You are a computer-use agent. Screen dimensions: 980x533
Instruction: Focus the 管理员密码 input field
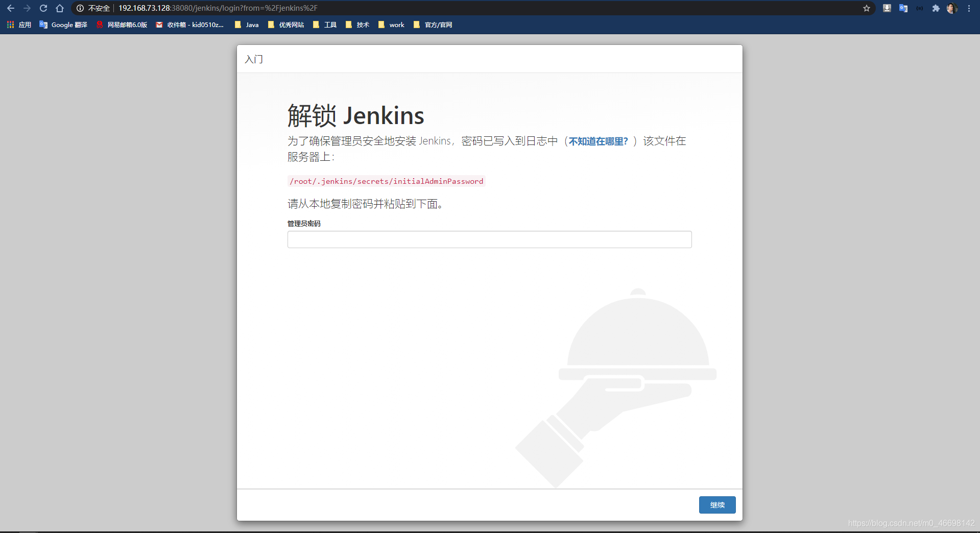(489, 239)
